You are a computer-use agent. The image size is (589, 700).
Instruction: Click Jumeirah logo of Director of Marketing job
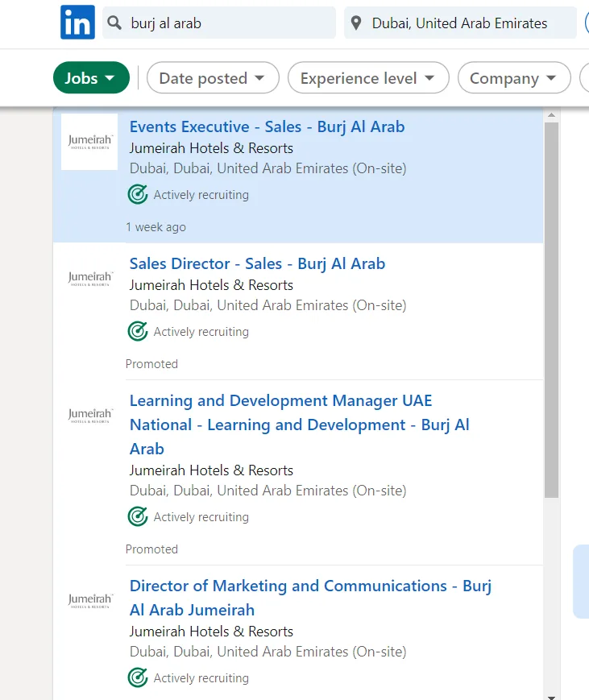(89, 601)
